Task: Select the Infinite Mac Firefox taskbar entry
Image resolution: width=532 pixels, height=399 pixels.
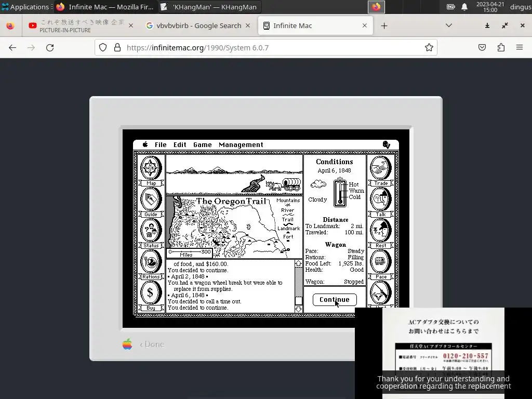Action: tap(105, 7)
